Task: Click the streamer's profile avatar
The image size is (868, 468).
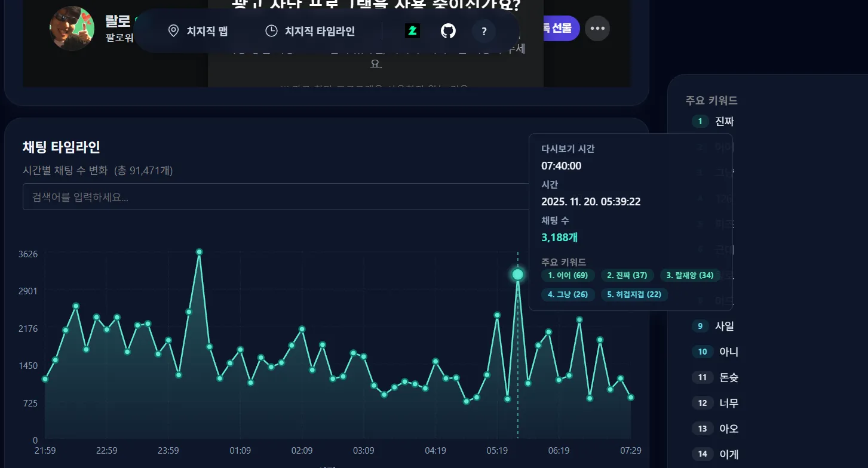Action: pyautogui.click(x=72, y=28)
